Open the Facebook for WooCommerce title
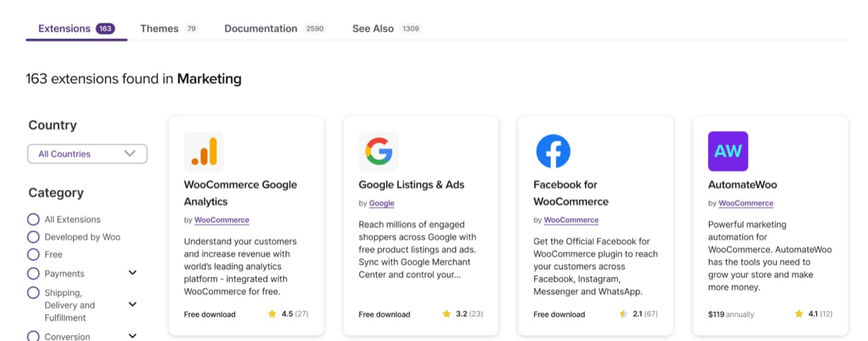The image size is (868, 341). point(571,193)
